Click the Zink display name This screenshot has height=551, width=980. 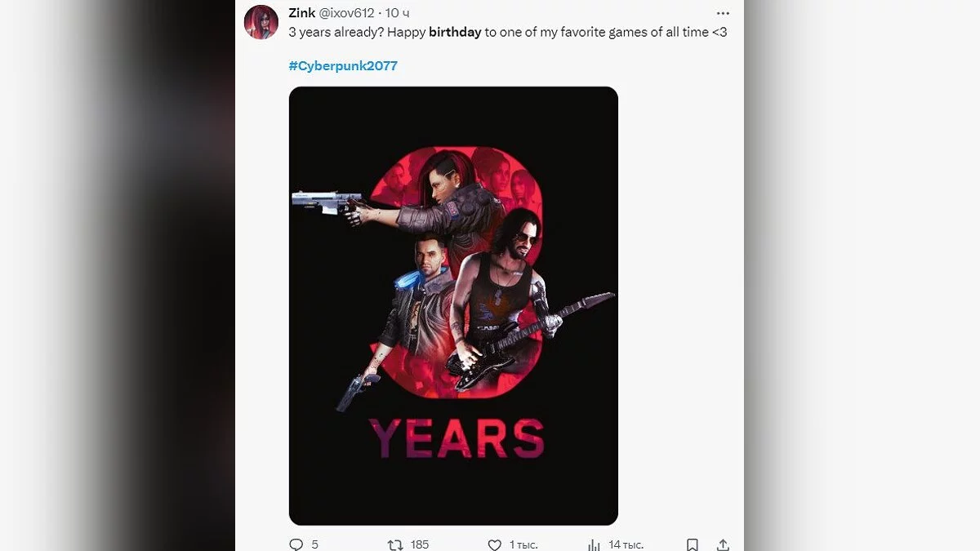(302, 13)
